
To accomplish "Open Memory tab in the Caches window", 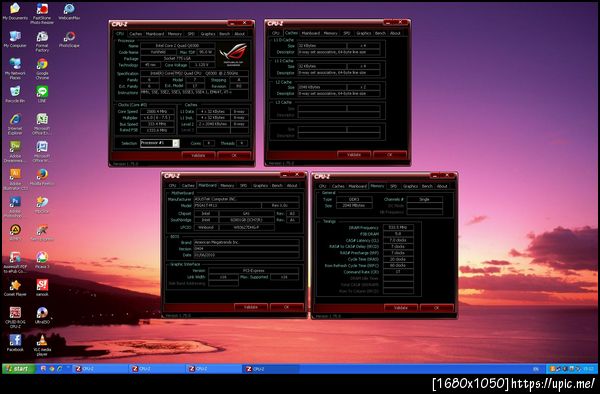I will point(331,33).
